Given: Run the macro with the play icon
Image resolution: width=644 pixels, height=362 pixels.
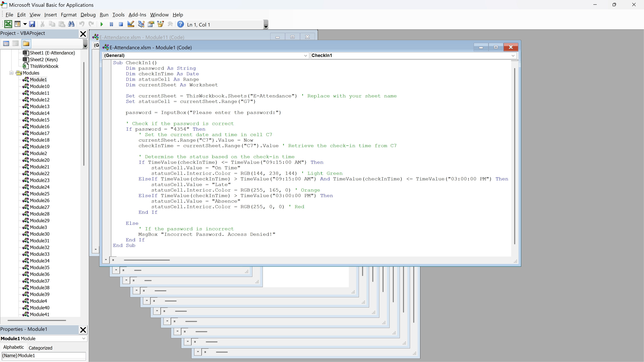Looking at the screenshot, I should click(x=101, y=24).
